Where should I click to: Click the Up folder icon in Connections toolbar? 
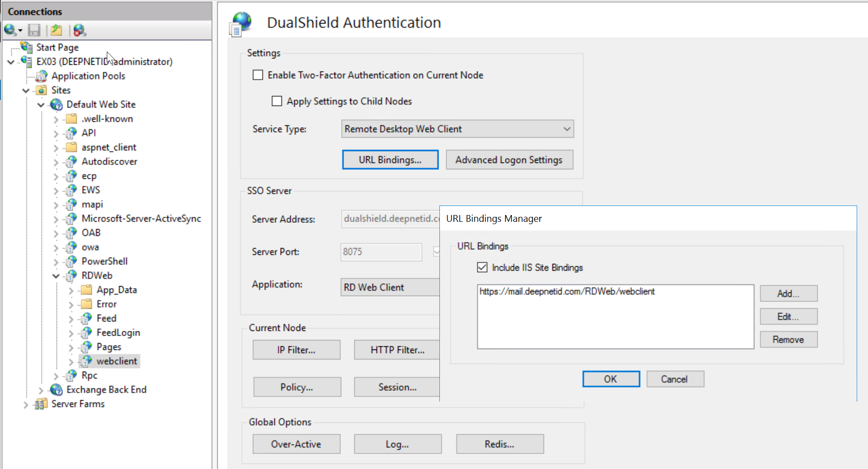57,30
